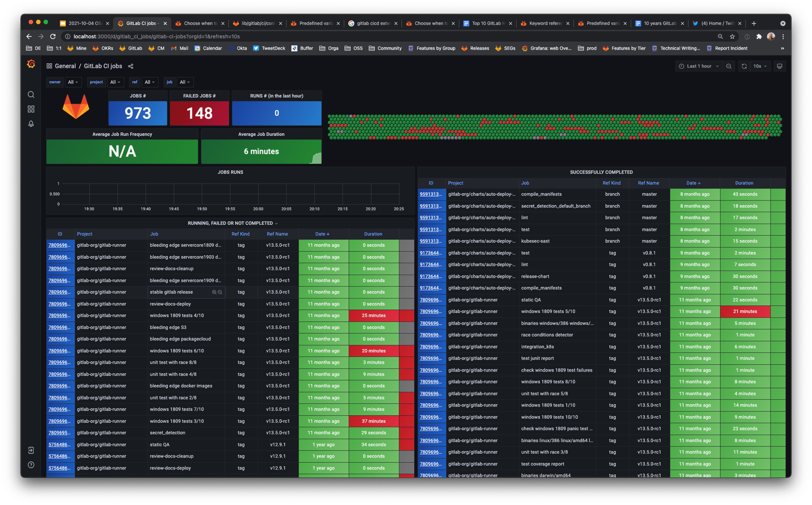The width and height of the screenshot is (812, 505).
Task: Expand the bookmarks bar overflow chevron
Action: click(783, 48)
